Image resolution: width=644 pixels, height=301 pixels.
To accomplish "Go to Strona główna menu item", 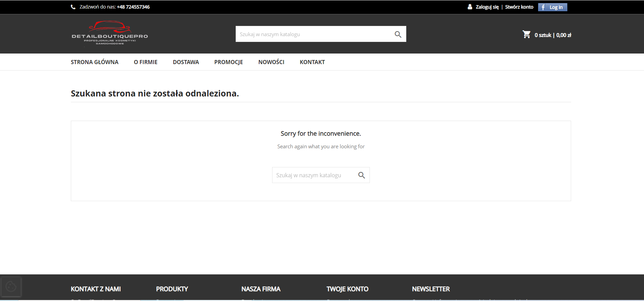I will tap(95, 62).
